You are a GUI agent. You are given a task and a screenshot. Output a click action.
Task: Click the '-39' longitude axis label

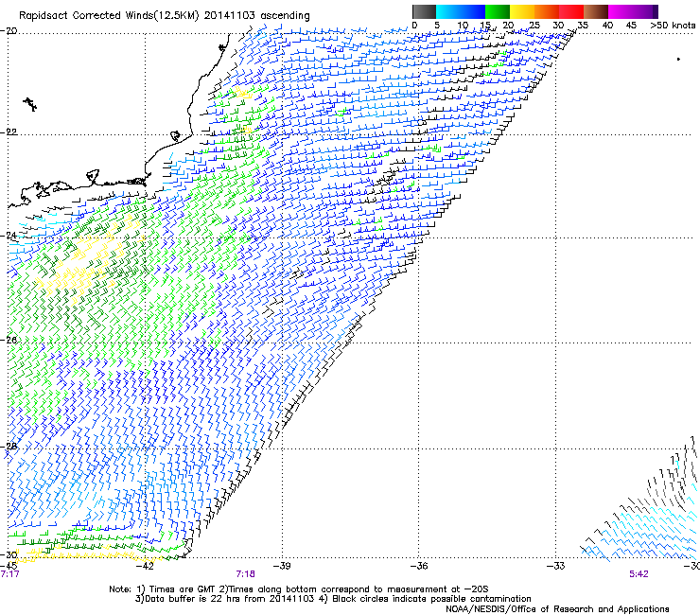(282, 566)
